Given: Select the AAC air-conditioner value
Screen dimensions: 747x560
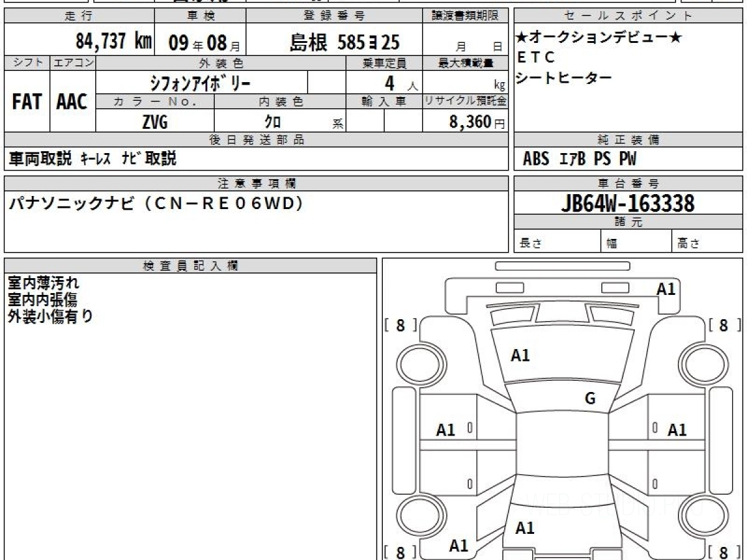Looking at the screenshot, I should pos(72,101).
